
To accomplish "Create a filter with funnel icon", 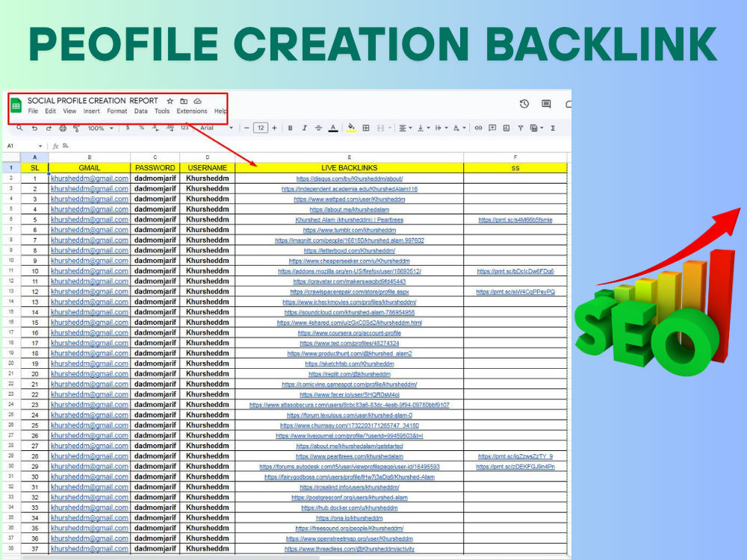I will (x=521, y=128).
